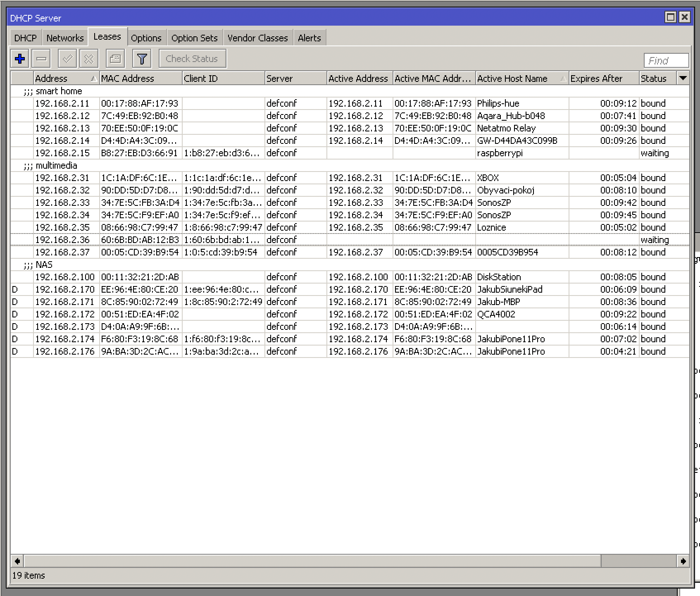Open the Options tab
This screenshot has width=700, height=596.
[x=146, y=38]
